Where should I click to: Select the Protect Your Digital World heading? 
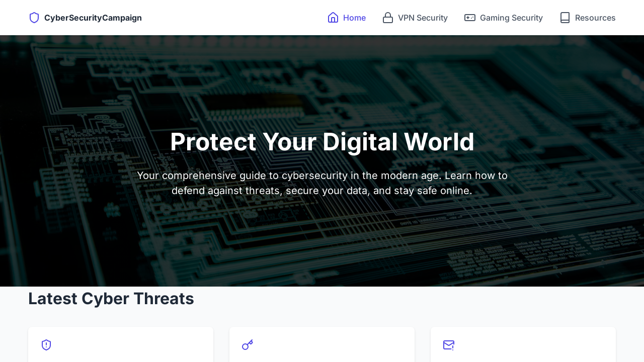[322, 142]
